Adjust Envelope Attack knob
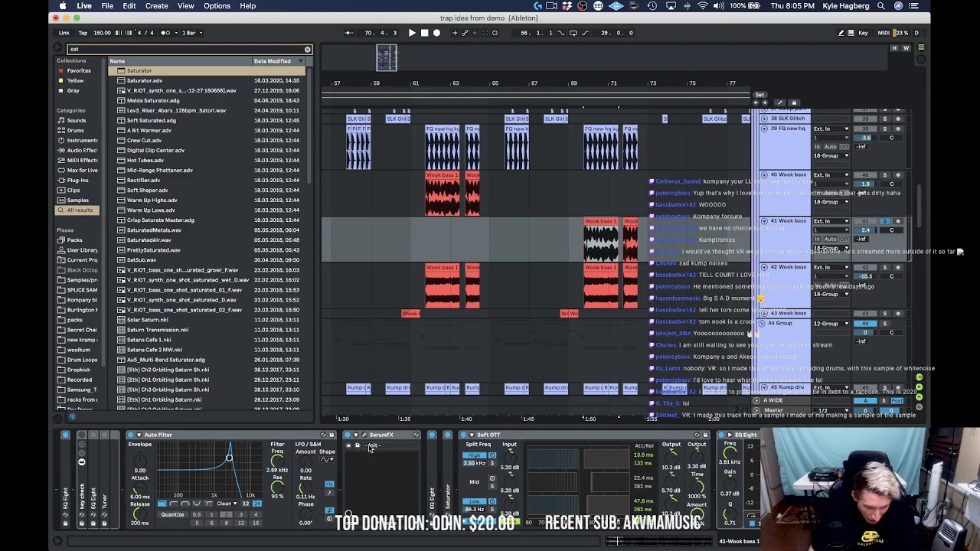The image size is (980, 551). click(x=140, y=487)
